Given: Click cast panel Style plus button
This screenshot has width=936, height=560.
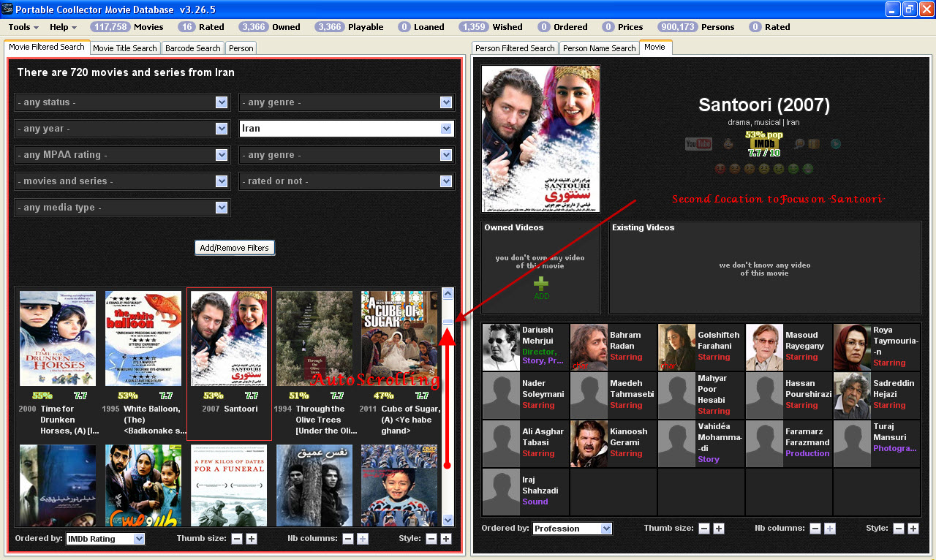Looking at the screenshot, I should coord(913,529).
